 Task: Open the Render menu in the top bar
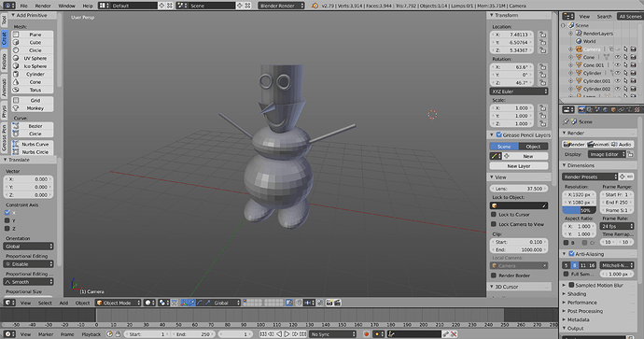coord(43,6)
